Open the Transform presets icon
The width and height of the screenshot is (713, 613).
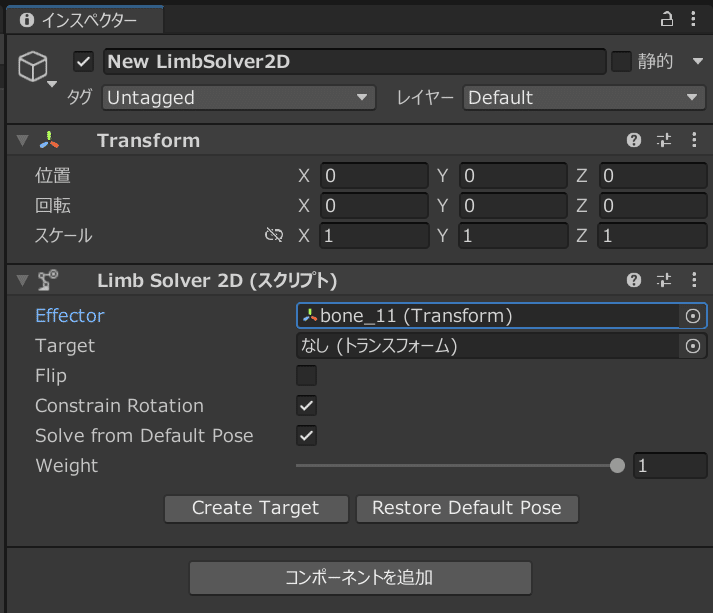point(664,140)
